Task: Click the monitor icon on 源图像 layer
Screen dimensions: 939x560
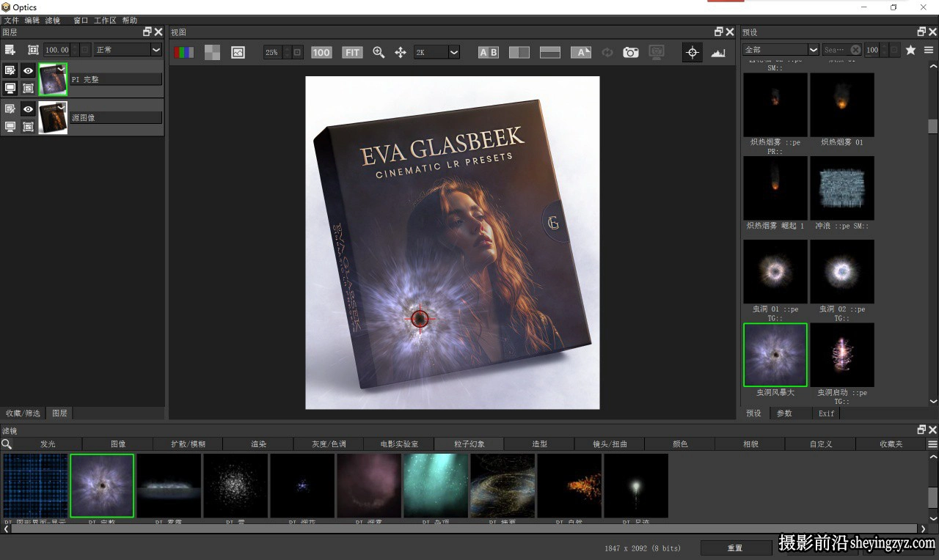Action: pyautogui.click(x=10, y=126)
